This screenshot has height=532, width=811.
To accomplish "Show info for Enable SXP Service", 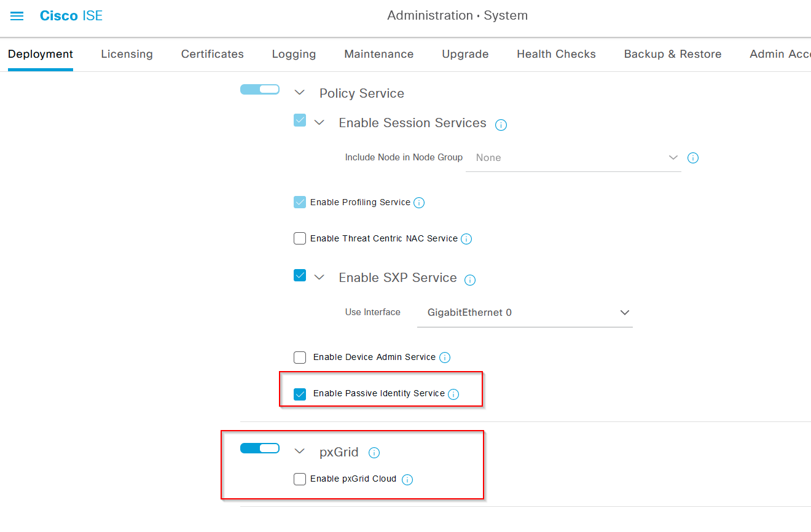I will click(x=470, y=280).
